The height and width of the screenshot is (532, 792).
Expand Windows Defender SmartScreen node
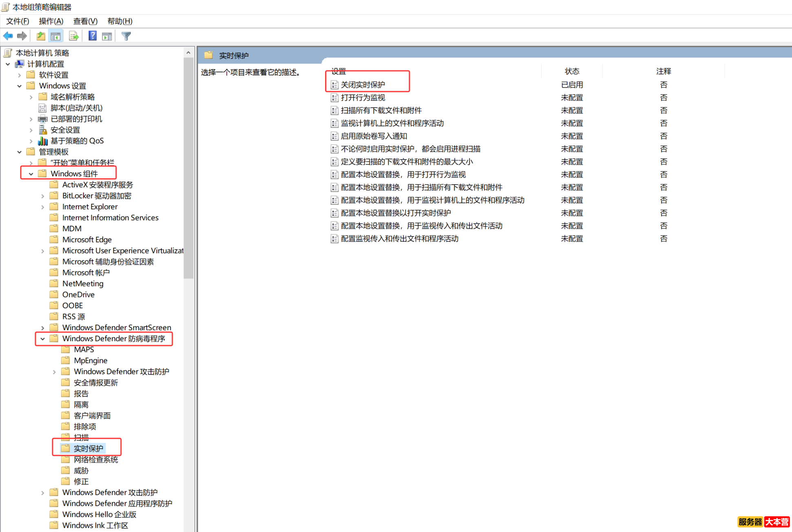pyautogui.click(x=43, y=328)
